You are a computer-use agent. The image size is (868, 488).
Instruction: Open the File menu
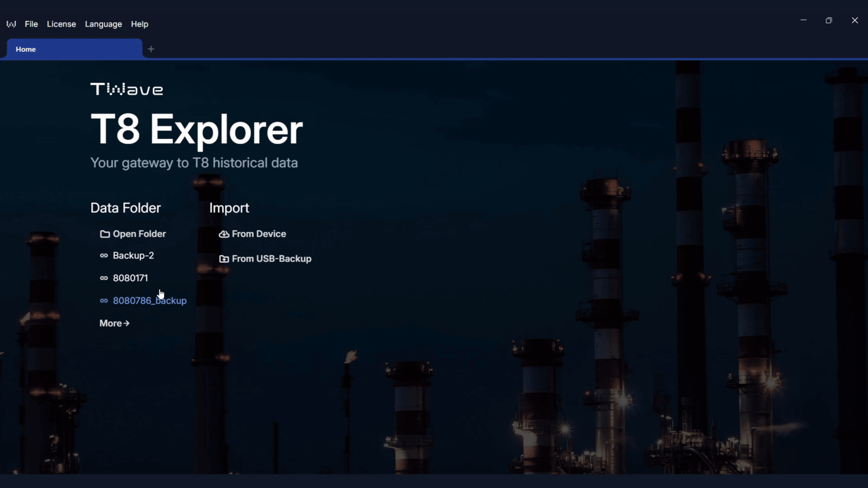pos(31,24)
